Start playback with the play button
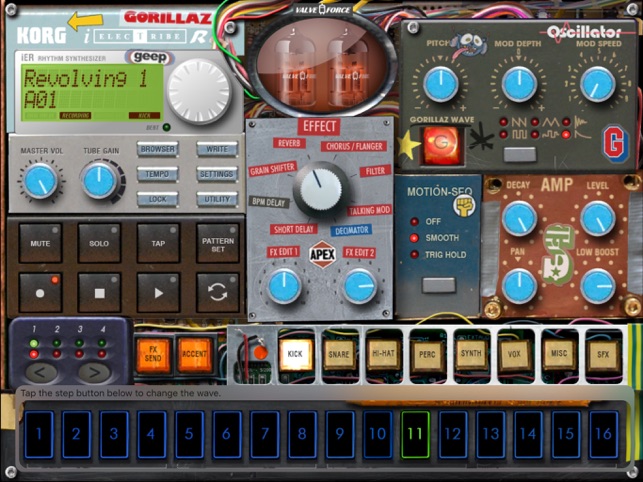Screen dimensions: 643x482 [158, 293]
